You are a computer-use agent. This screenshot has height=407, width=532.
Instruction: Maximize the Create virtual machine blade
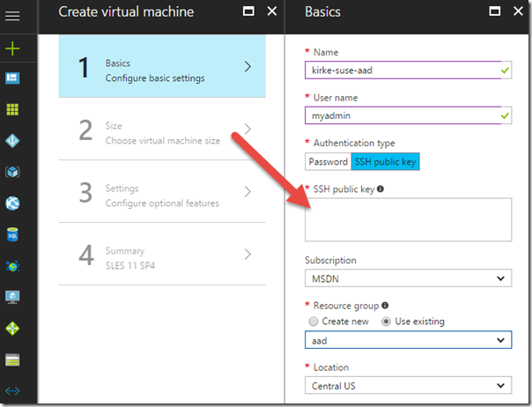(248, 11)
